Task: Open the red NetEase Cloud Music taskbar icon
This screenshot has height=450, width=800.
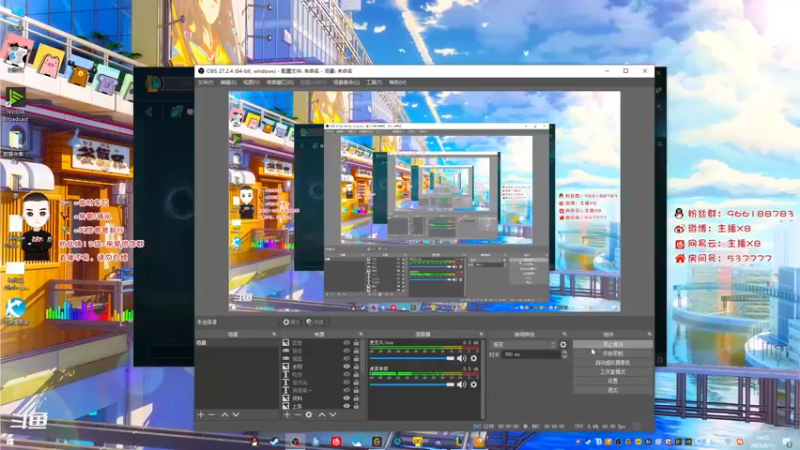Action: click(336, 441)
